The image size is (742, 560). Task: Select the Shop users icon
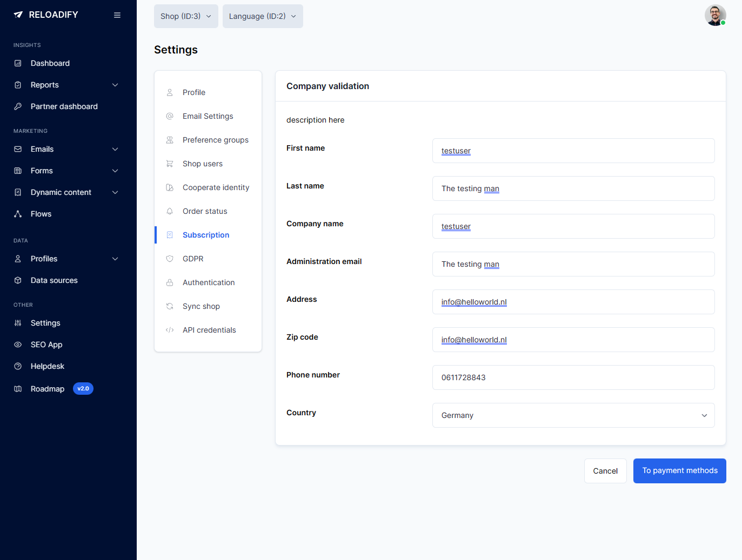(x=170, y=164)
